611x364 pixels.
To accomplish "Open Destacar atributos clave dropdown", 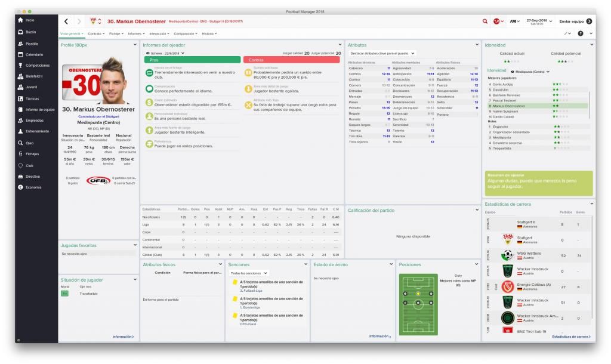I will click(x=382, y=53).
